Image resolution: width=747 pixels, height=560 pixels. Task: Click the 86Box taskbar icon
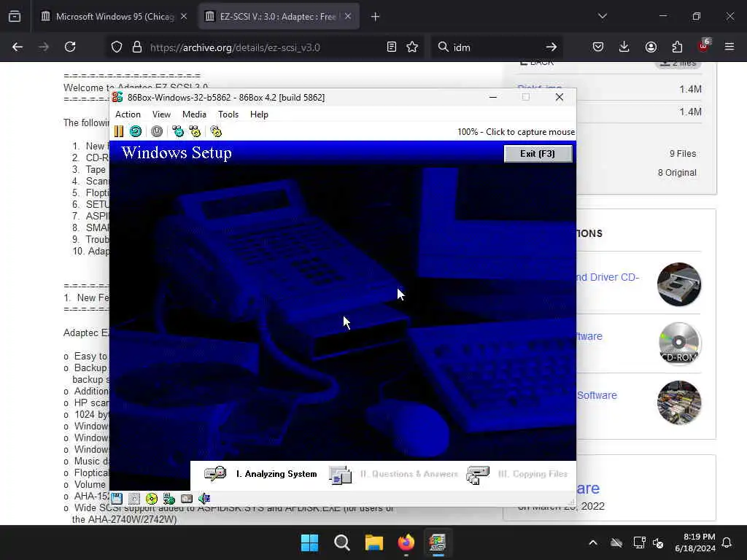pyautogui.click(x=438, y=542)
